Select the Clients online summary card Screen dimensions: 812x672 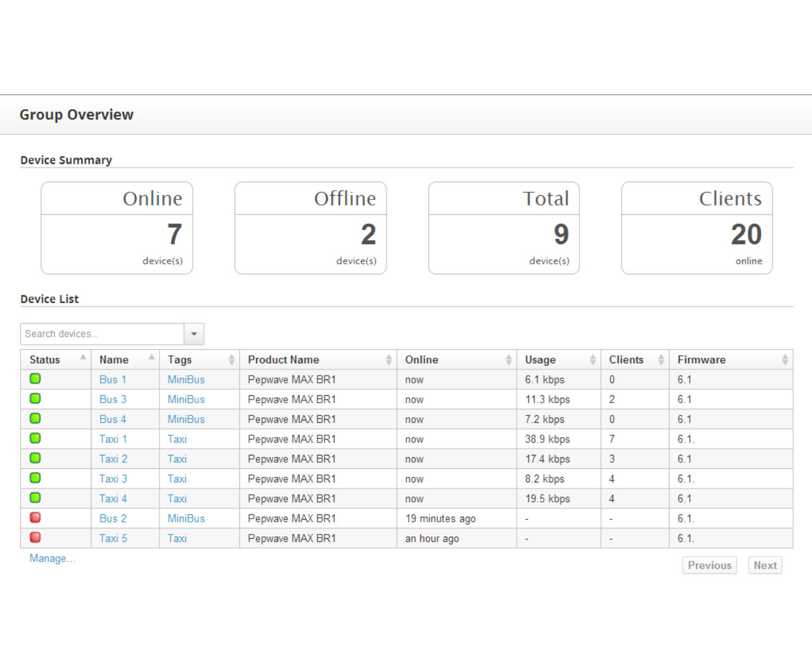click(697, 228)
